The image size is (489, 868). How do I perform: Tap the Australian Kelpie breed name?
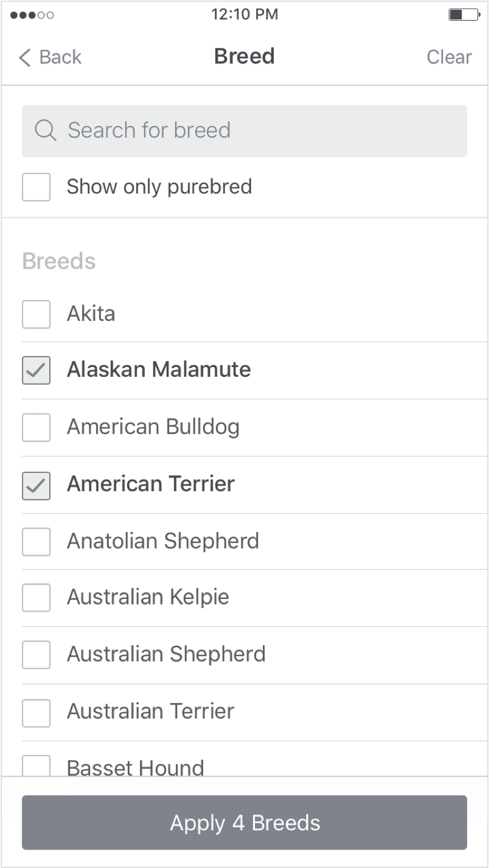148,597
